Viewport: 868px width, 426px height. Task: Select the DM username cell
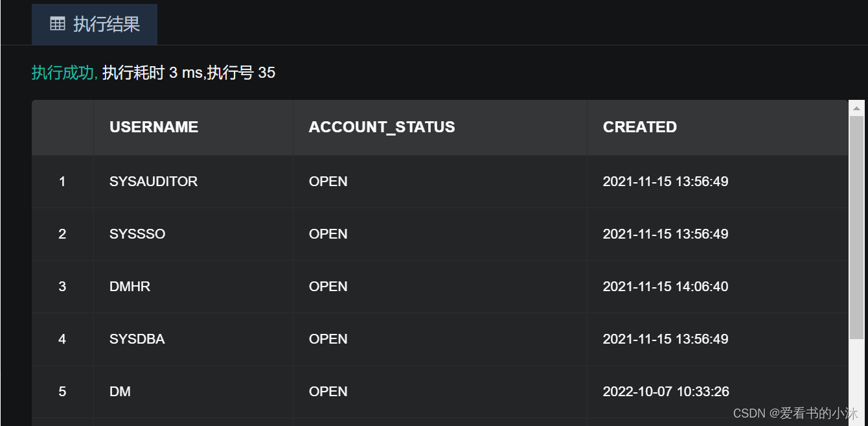(x=120, y=392)
